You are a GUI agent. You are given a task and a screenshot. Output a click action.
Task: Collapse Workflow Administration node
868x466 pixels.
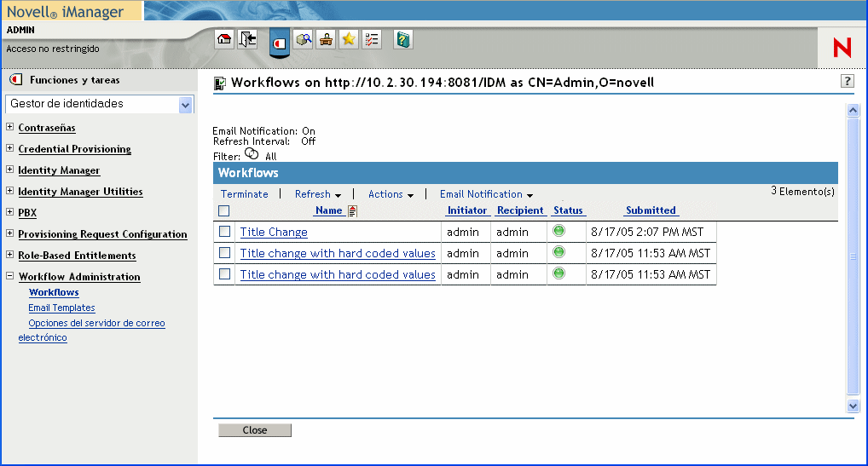click(x=9, y=275)
